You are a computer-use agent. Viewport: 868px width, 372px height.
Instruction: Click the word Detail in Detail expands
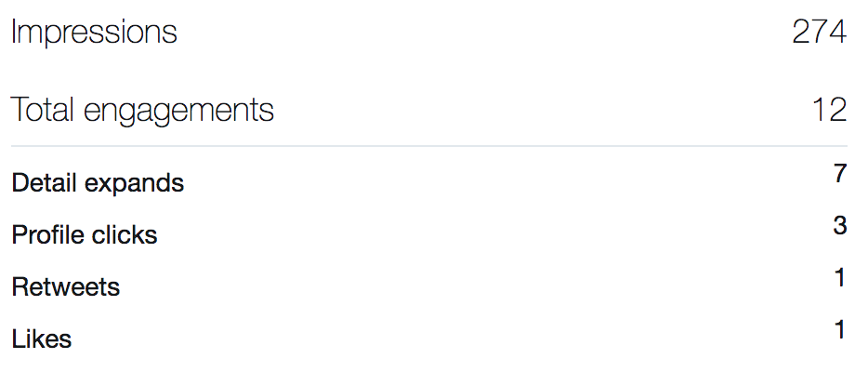click(45, 183)
